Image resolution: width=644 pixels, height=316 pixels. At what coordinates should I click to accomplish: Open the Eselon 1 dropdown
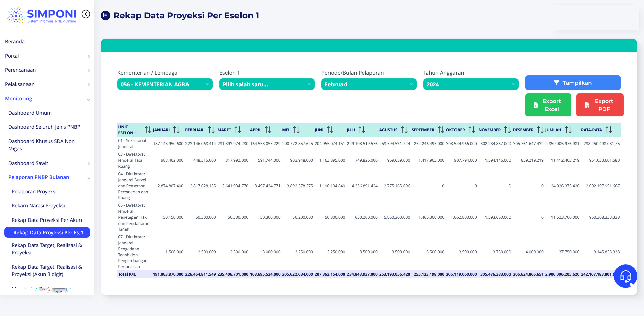267,84
